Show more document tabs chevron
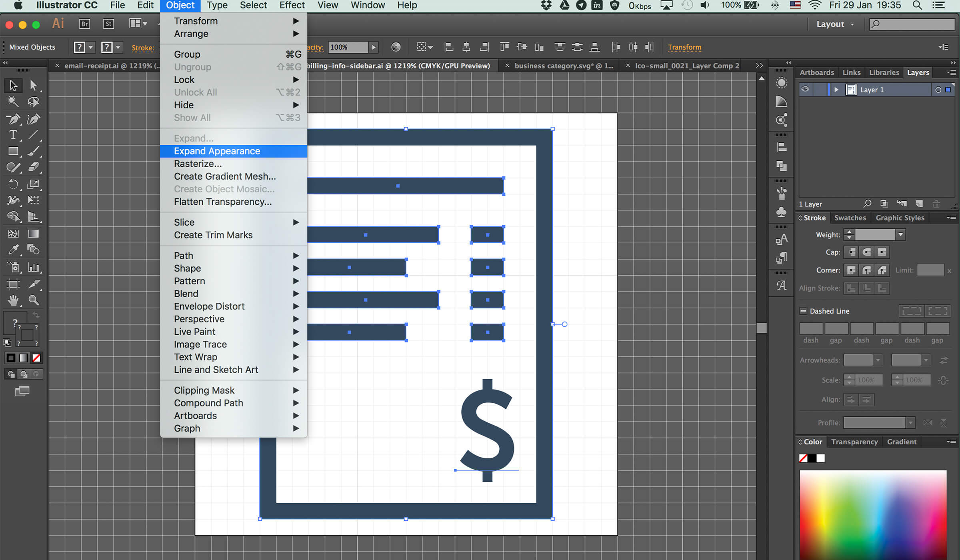 759,65
